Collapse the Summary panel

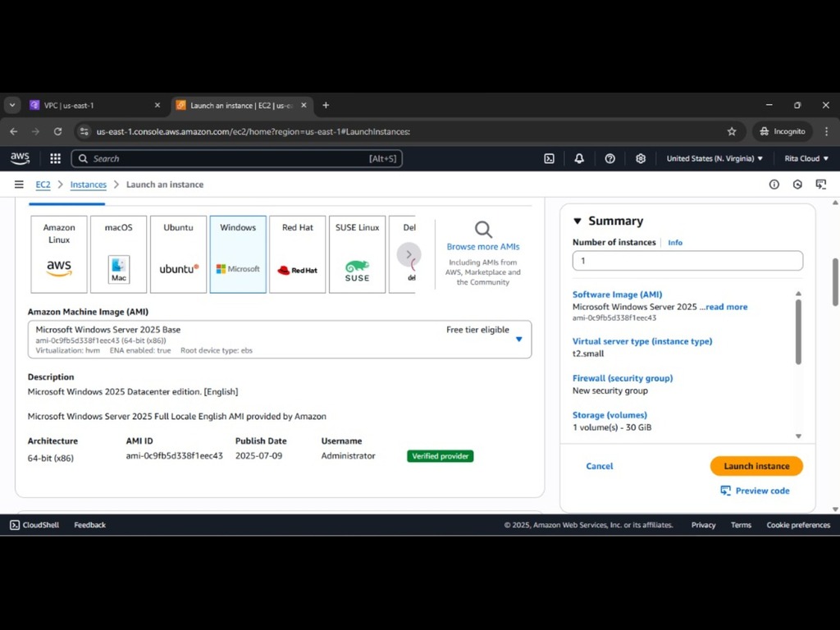point(577,221)
